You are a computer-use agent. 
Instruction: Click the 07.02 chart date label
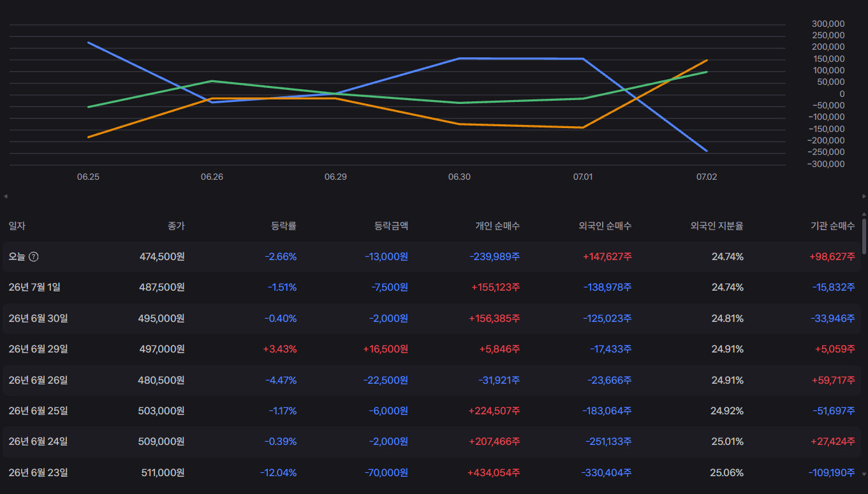click(x=707, y=177)
